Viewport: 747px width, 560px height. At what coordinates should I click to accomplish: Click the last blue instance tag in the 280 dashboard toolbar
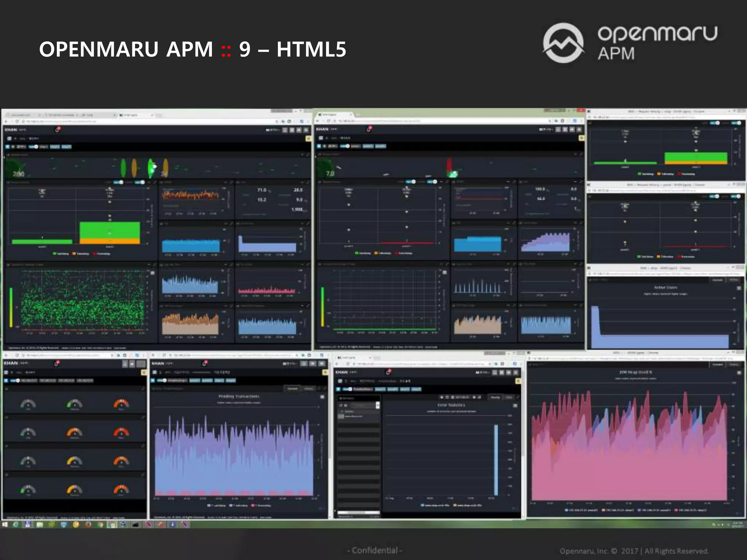pyautogui.click(x=66, y=147)
